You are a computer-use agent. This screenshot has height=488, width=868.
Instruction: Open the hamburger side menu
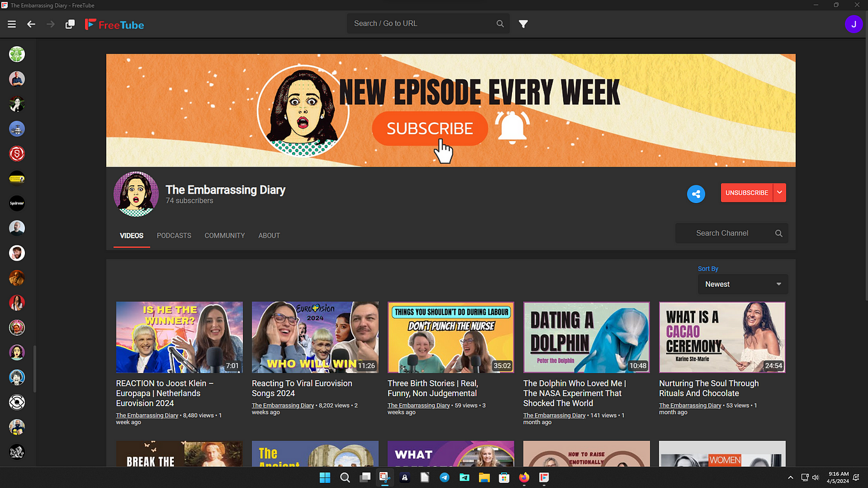[12, 24]
